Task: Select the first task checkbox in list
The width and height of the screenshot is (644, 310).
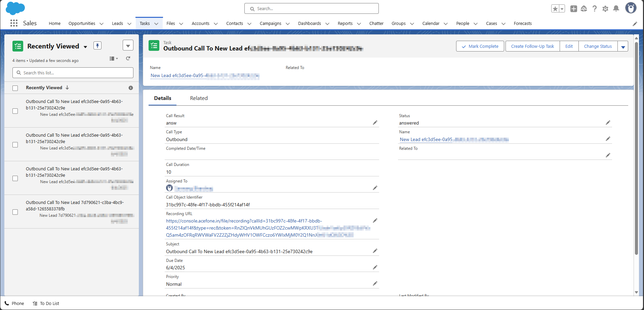Action: pyautogui.click(x=15, y=111)
